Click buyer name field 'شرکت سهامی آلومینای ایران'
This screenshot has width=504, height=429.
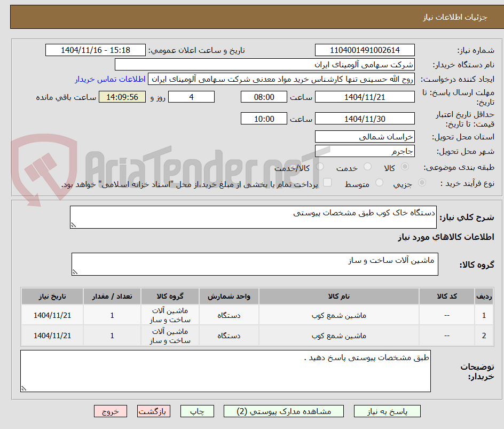[264, 65]
